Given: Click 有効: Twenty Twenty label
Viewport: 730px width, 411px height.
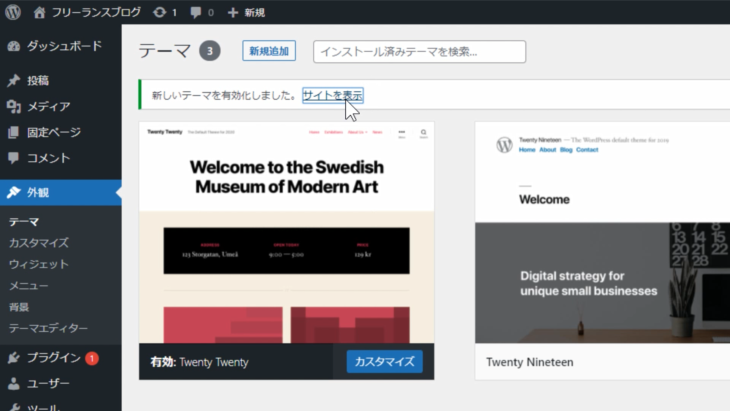Looking at the screenshot, I should point(199,362).
